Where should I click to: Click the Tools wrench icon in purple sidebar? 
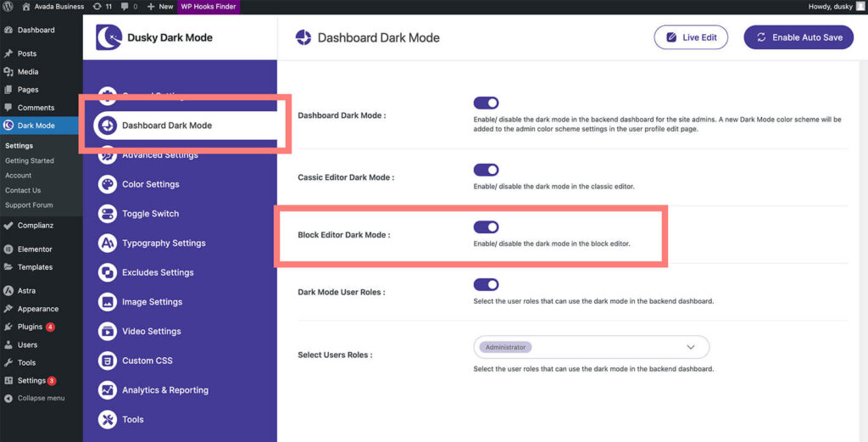coord(108,419)
